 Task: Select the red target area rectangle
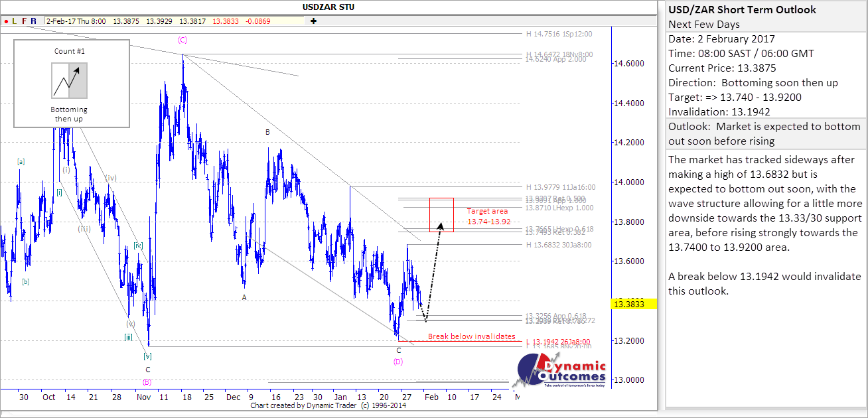pos(441,214)
